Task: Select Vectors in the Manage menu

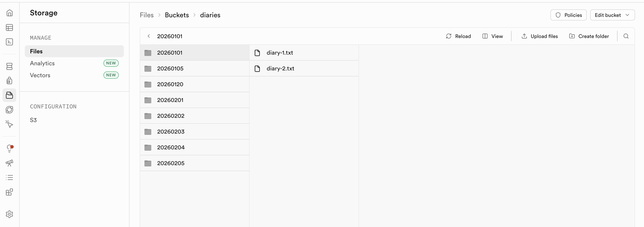Action: (40, 75)
